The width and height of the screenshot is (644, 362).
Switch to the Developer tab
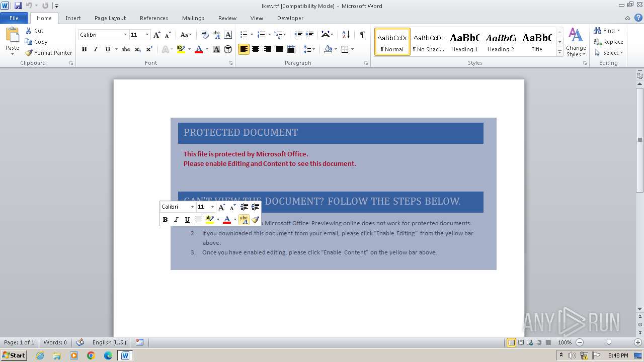[x=290, y=18]
